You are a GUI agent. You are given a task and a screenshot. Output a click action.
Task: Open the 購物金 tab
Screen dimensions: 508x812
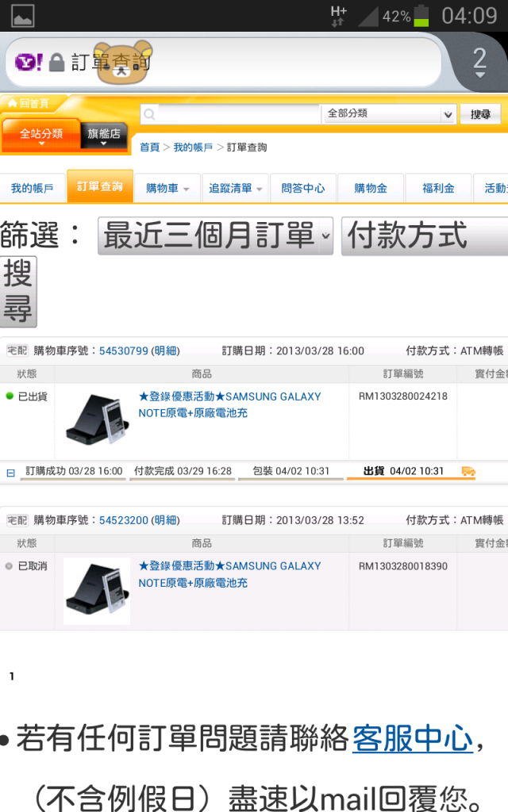[371, 188]
